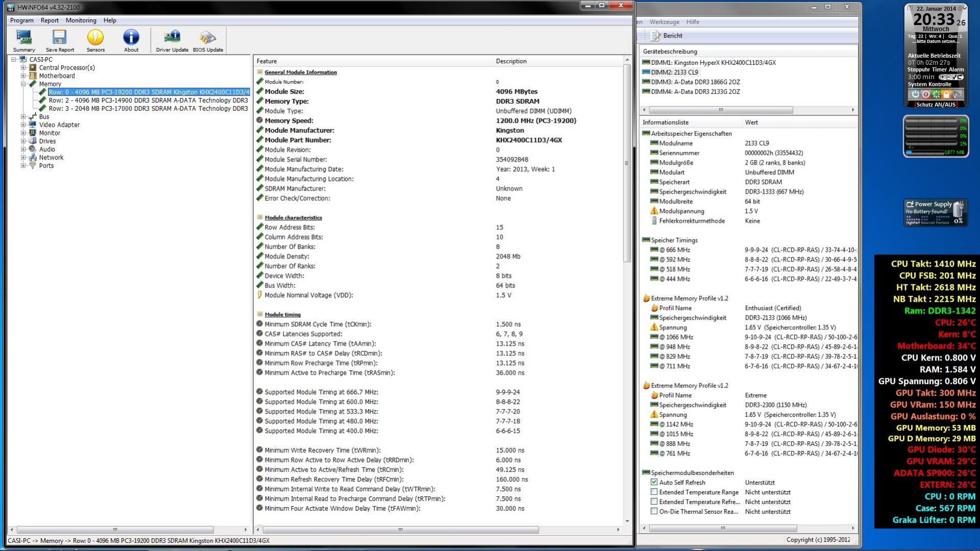980x551 pixels.
Task: Open the Help menu in HWiNFO64
Action: coord(110,20)
